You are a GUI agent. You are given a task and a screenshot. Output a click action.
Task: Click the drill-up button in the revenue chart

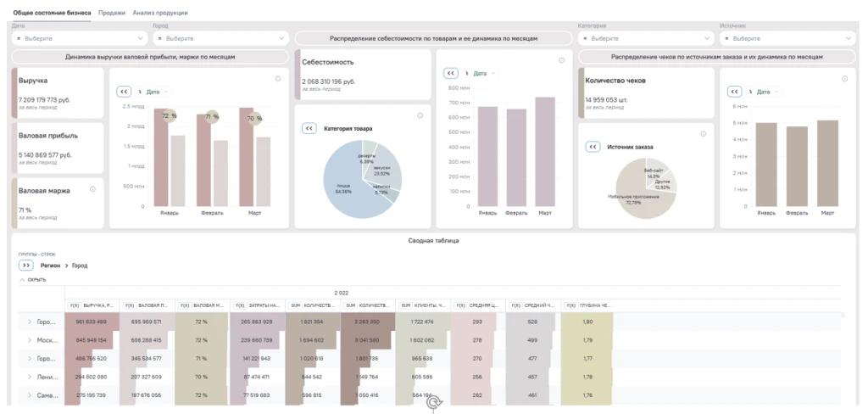pyautogui.click(x=124, y=91)
